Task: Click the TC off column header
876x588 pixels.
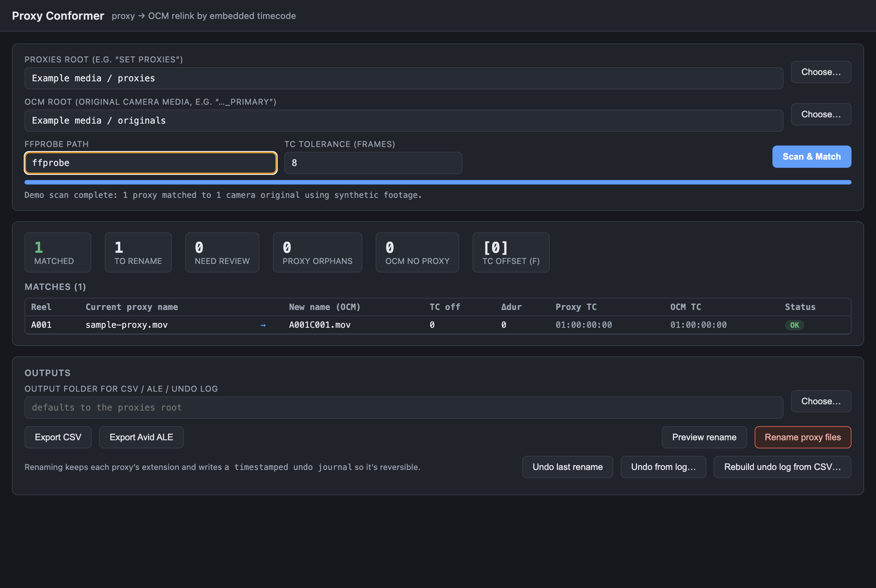Action: point(445,307)
